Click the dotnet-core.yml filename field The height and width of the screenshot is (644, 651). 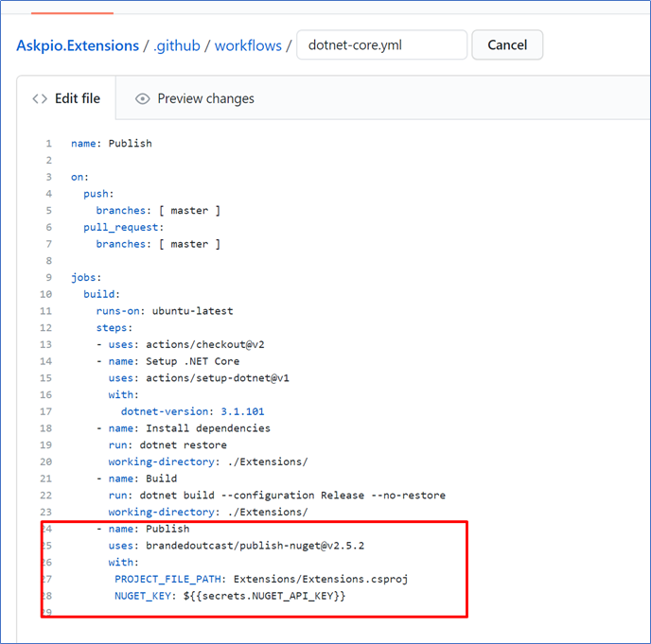(x=382, y=44)
